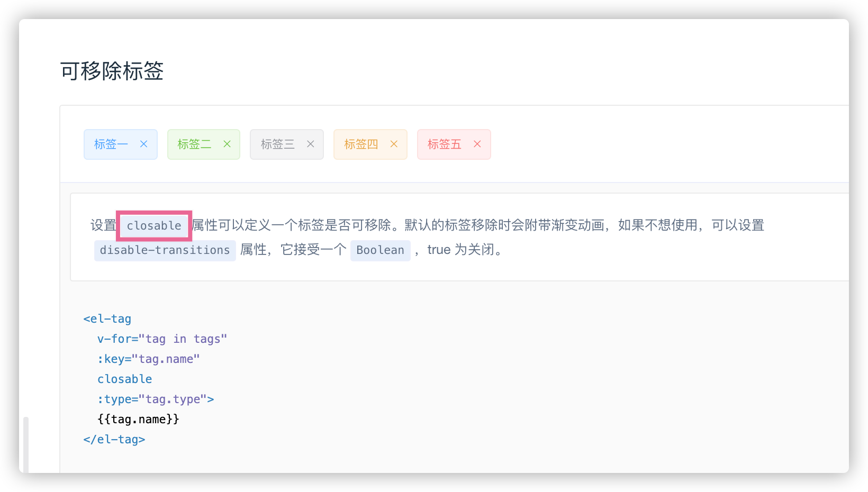Click the text 'true 为关闭。'
Viewport: 868px width, 492px height.
pyautogui.click(x=464, y=250)
